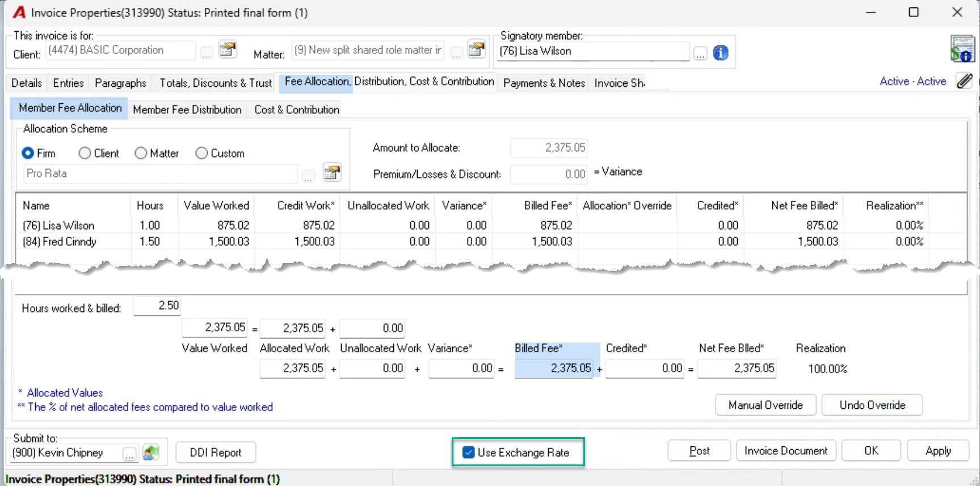Open allocation scheme details icon near Pro Rata
980x486 pixels.
tap(332, 172)
